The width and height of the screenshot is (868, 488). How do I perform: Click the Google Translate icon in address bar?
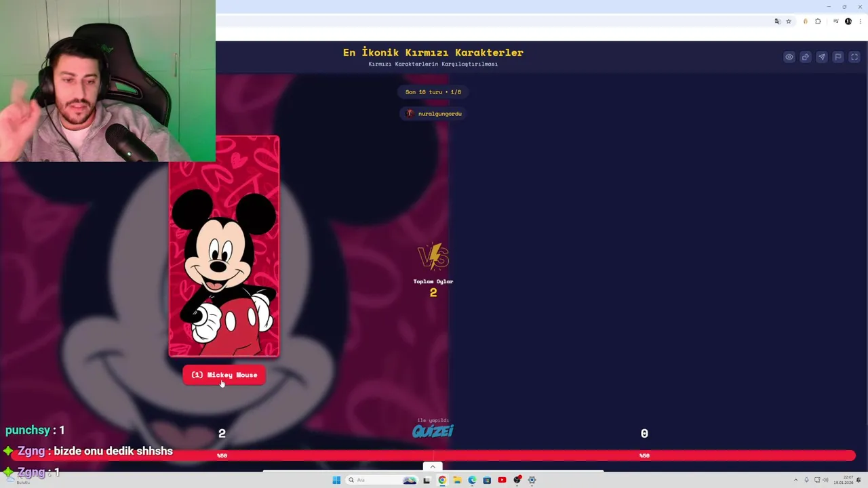point(777,22)
